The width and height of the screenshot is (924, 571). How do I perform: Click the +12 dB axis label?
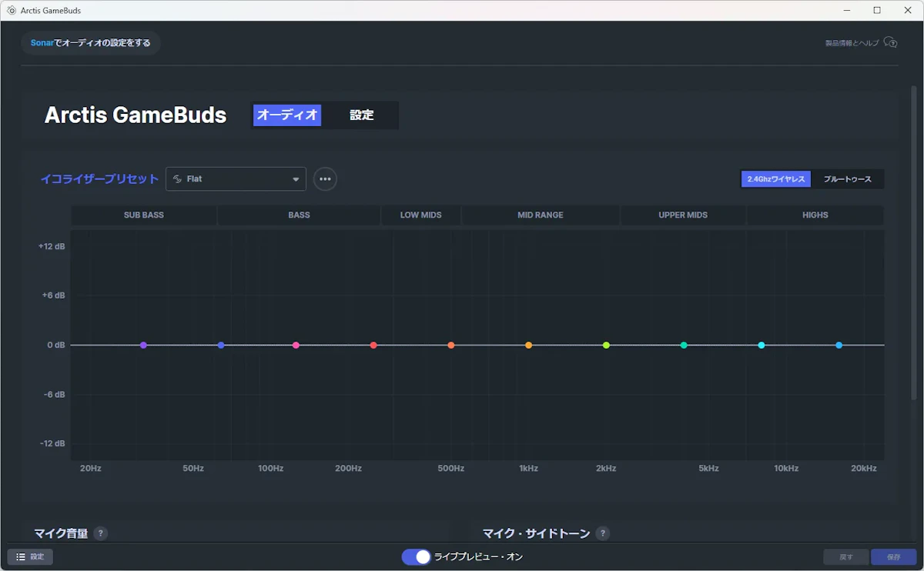(x=52, y=246)
